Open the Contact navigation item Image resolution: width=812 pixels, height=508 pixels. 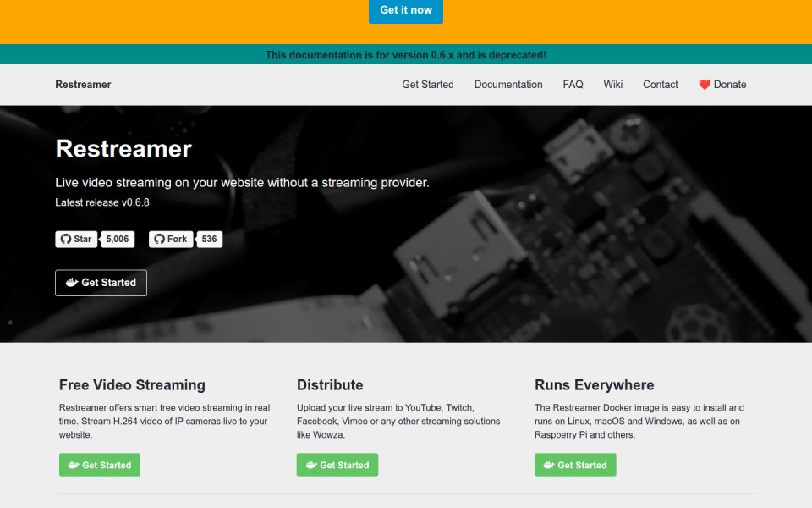pos(661,85)
